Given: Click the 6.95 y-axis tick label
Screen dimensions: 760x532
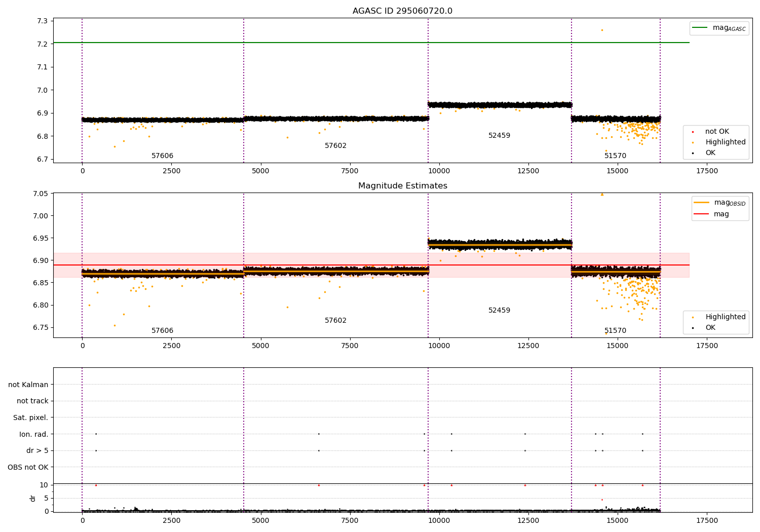Looking at the screenshot, I should coord(40,238).
